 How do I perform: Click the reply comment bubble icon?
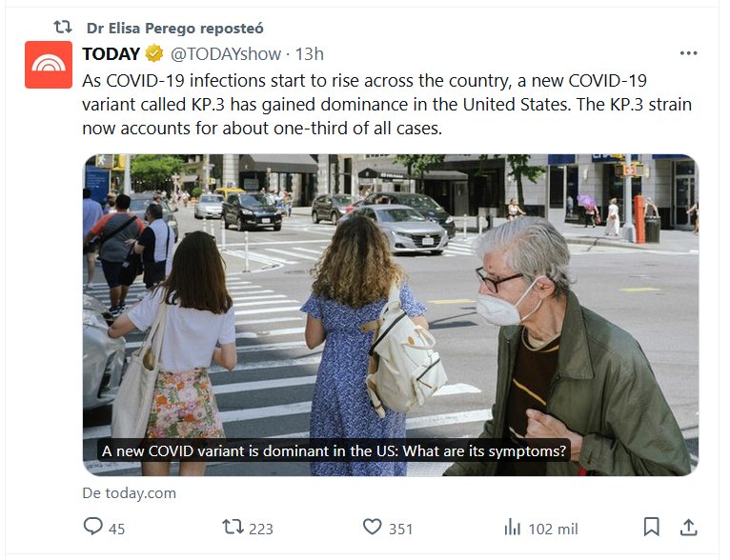coord(92,527)
